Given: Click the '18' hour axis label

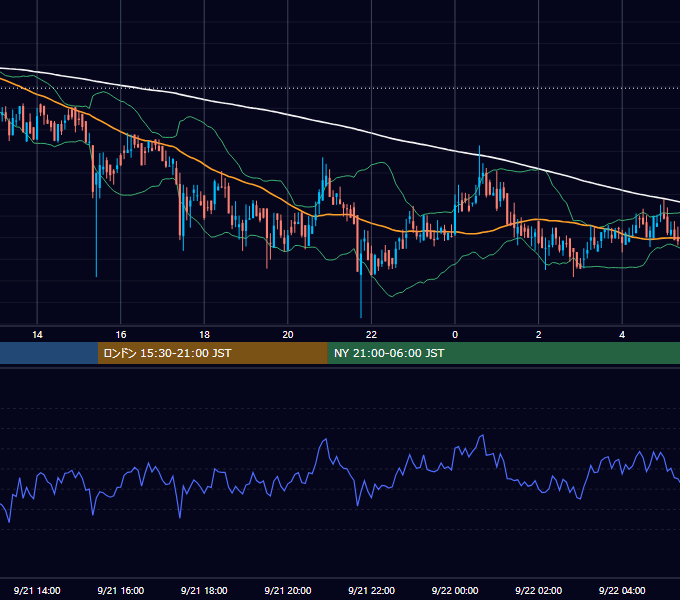Looking at the screenshot, I should click(x=204, y=335).
